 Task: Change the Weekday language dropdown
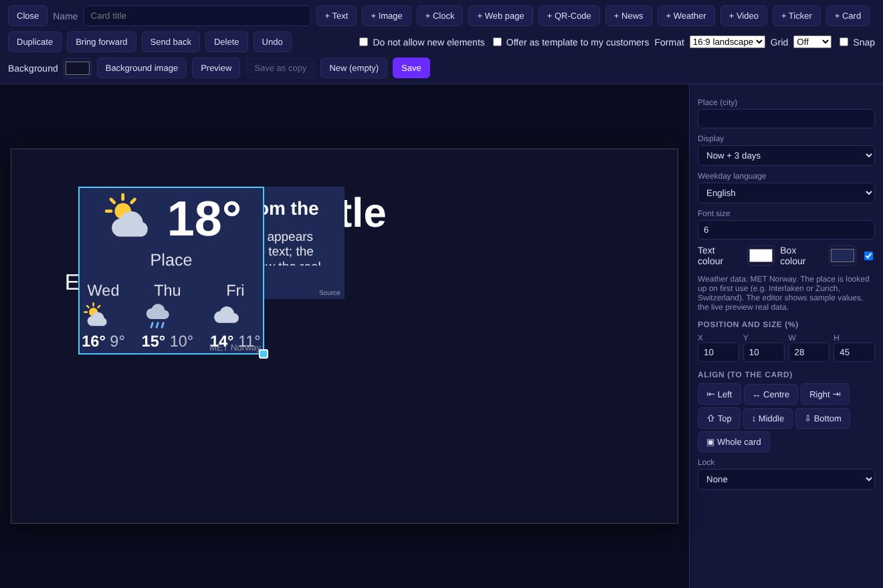pyautogui.click(x=786, y=193)
